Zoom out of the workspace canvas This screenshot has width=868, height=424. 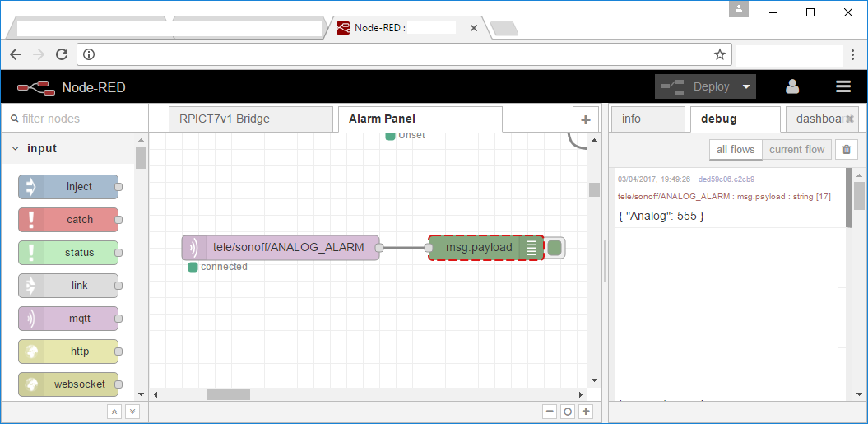click(550, 412)
